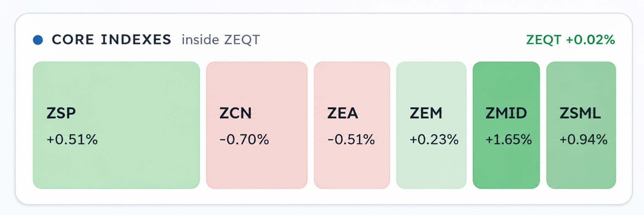The image size is (644, 215).
Task: Open the green ZEQT +0.02% summary label
Action: pyautogui.click(x=570, y=40)
